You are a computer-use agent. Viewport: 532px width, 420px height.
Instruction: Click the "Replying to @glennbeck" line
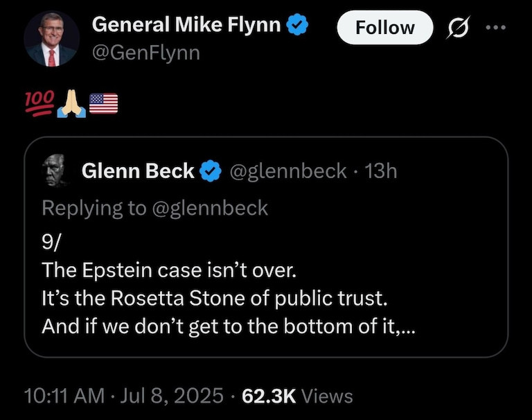click(154, 208)
